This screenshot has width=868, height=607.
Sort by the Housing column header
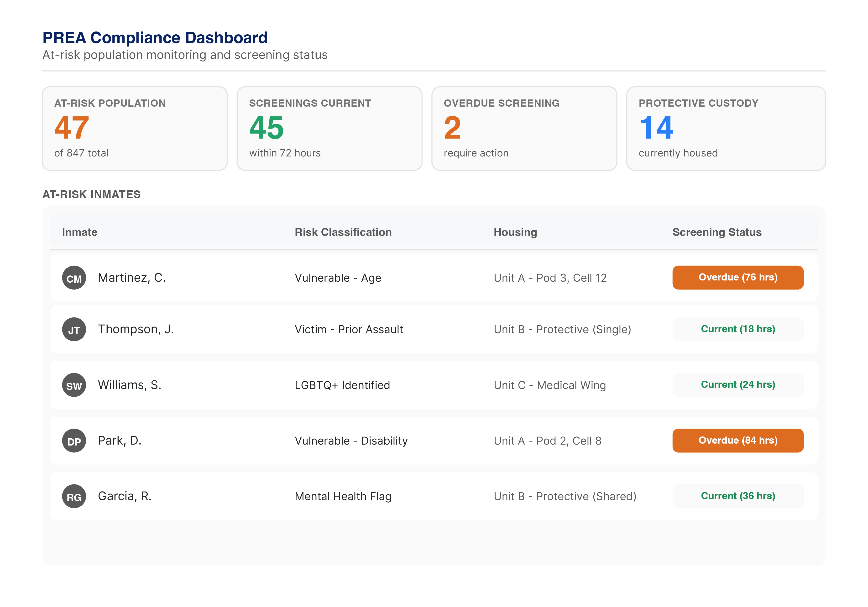point(515,232)
